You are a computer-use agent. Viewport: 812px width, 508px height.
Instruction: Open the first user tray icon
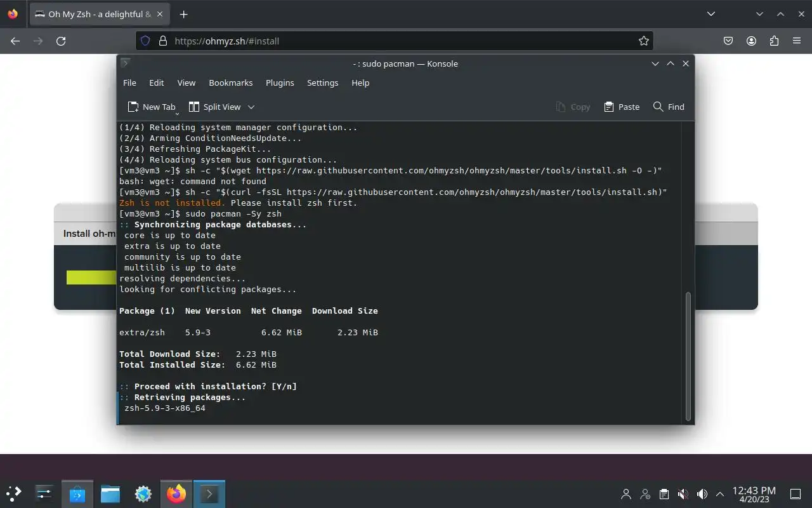[626, 494]
